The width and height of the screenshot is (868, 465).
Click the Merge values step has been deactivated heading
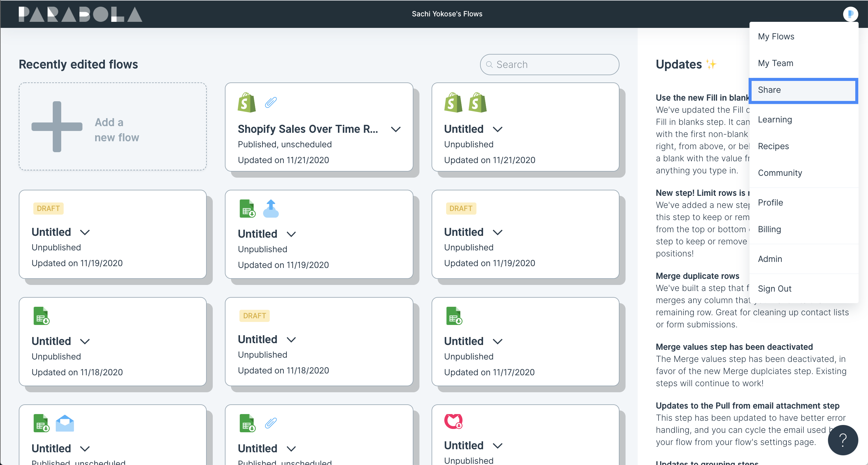click(734, 347)
